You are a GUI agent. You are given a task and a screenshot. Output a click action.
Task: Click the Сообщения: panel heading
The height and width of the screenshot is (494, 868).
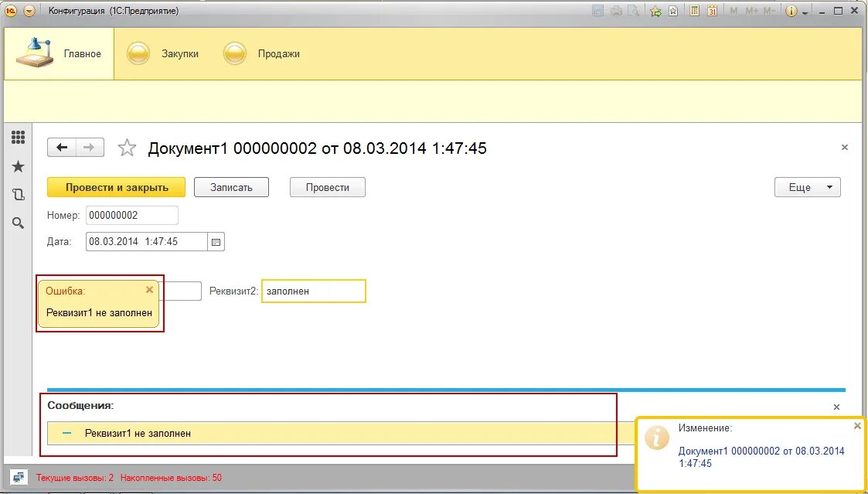tap(81, 405)
